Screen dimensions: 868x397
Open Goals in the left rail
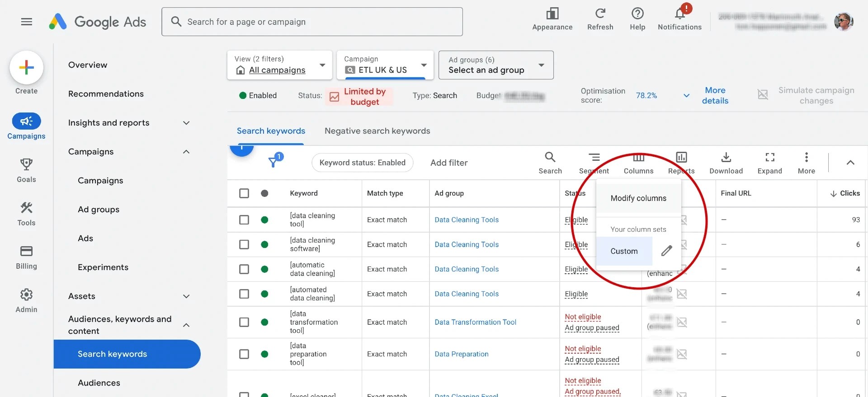[26, 170]
